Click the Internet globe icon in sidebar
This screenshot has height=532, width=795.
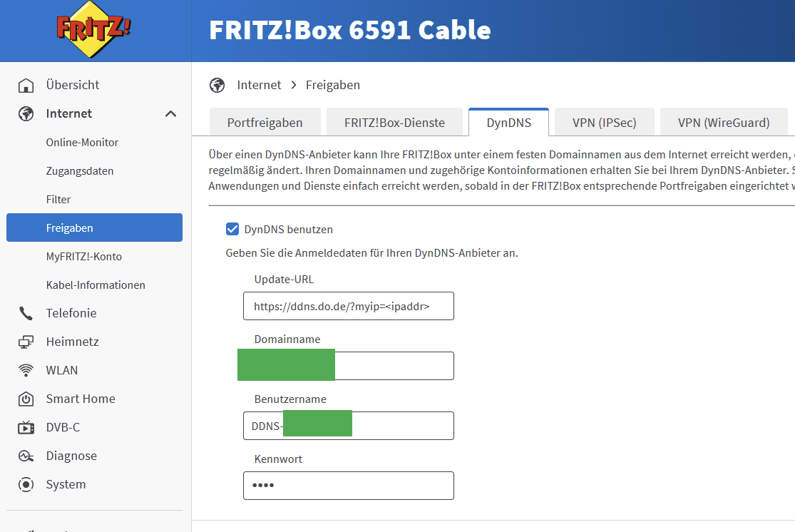[26, 113]
